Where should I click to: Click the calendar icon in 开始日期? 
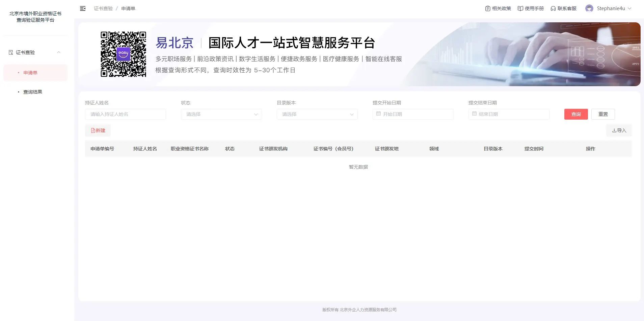378,114
